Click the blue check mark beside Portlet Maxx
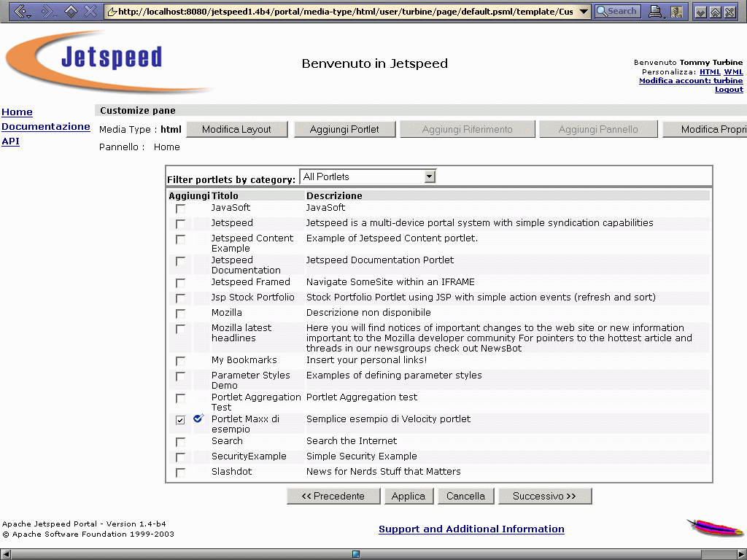Image resolution: width=747 pixels, height=560 pixels. click(198, 419)
